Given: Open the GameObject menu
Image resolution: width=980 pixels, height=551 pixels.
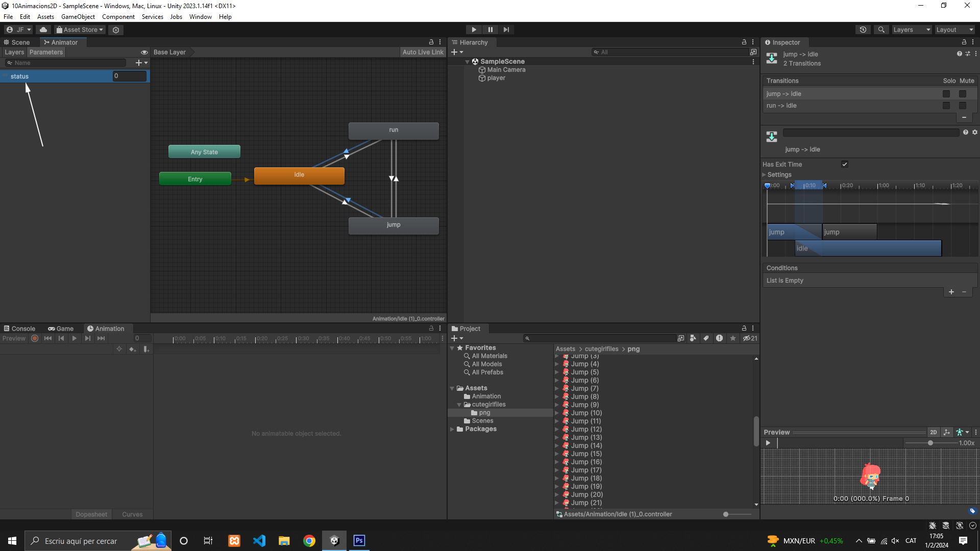Looking at the screenshot, I should (x=78, y=17).
